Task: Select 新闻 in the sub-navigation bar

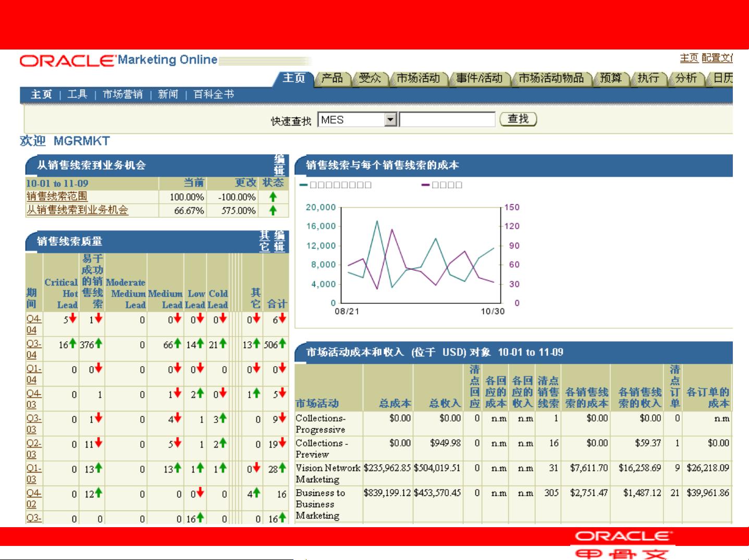Action: point(168,94)
